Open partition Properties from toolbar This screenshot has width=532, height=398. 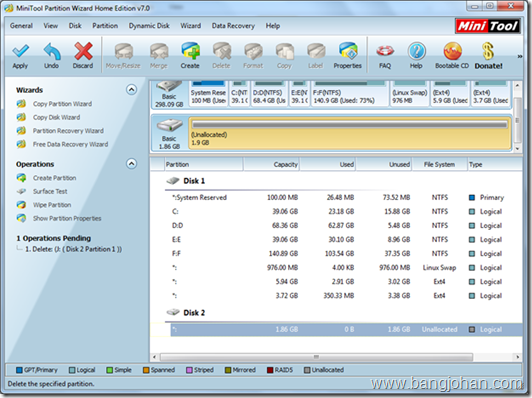348,51
